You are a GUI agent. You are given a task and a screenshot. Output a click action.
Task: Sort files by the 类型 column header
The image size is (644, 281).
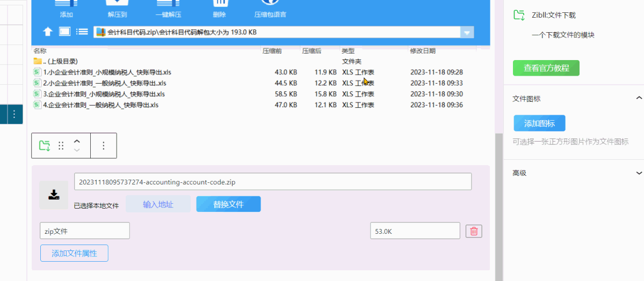[348, 51]
